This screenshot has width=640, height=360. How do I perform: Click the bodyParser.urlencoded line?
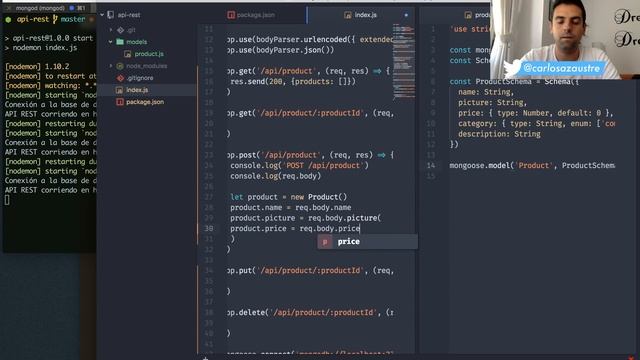tap(310, 40)
